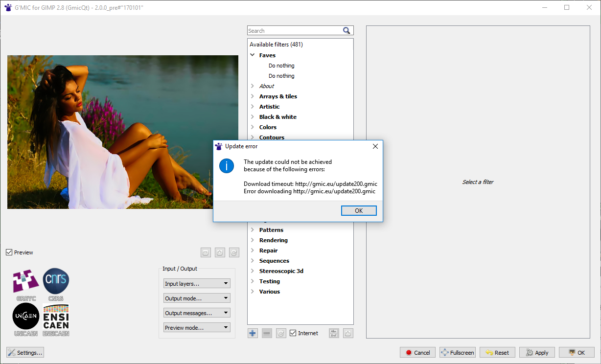601x364 pixels.
Task: Open the Input layers dropdown
Action: click(x=197, y=283)
